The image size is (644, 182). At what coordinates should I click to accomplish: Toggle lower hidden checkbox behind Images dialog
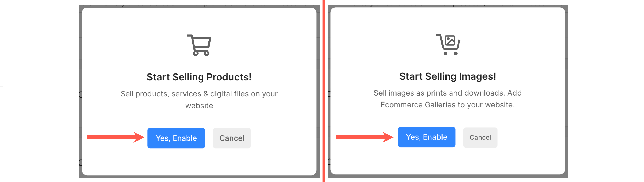329,162
